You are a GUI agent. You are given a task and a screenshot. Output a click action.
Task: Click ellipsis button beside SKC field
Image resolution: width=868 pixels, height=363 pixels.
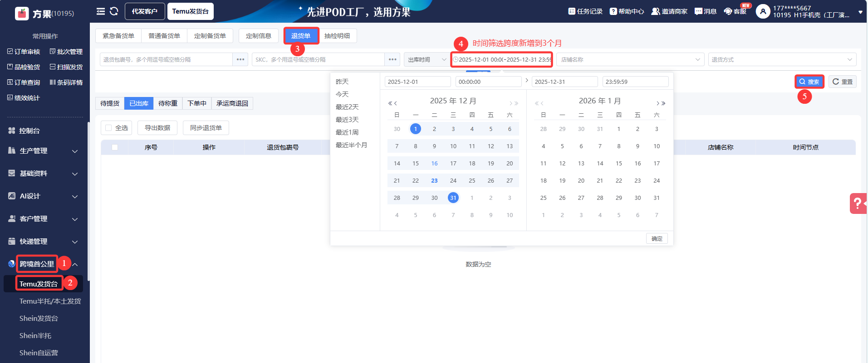pyautogui.click(x=392, y=59)
